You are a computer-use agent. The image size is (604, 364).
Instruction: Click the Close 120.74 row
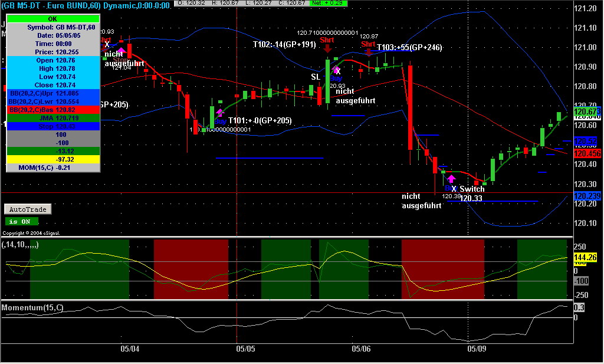click(x=53, y=85)
